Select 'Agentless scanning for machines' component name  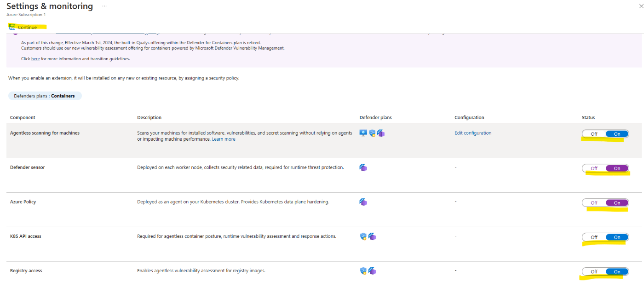[x=45, y=133]
